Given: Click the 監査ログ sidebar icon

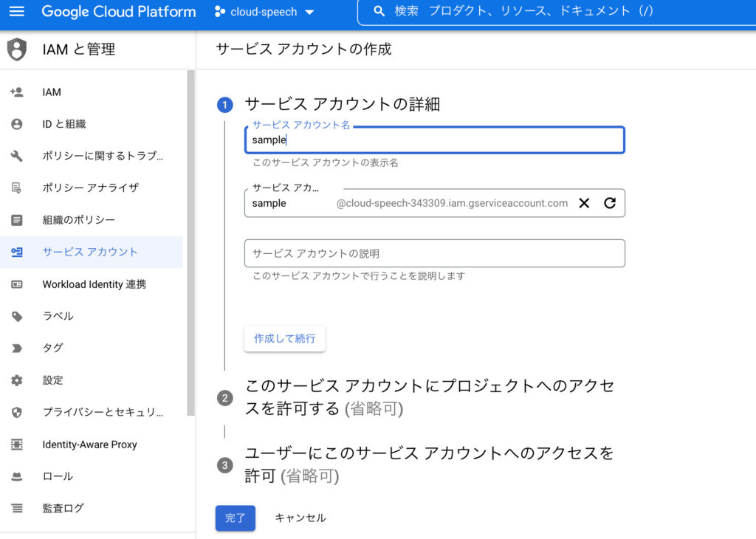Looking at the screenshot, I should [x=16, y=508].
